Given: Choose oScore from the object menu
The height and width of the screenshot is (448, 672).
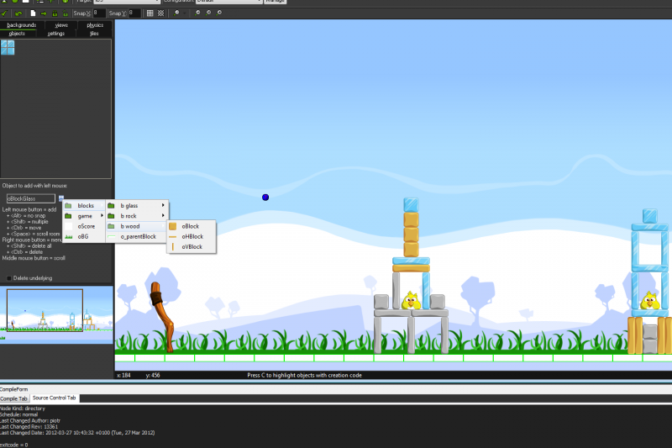Looking at the screenshot, I should [x=85, y=226].
